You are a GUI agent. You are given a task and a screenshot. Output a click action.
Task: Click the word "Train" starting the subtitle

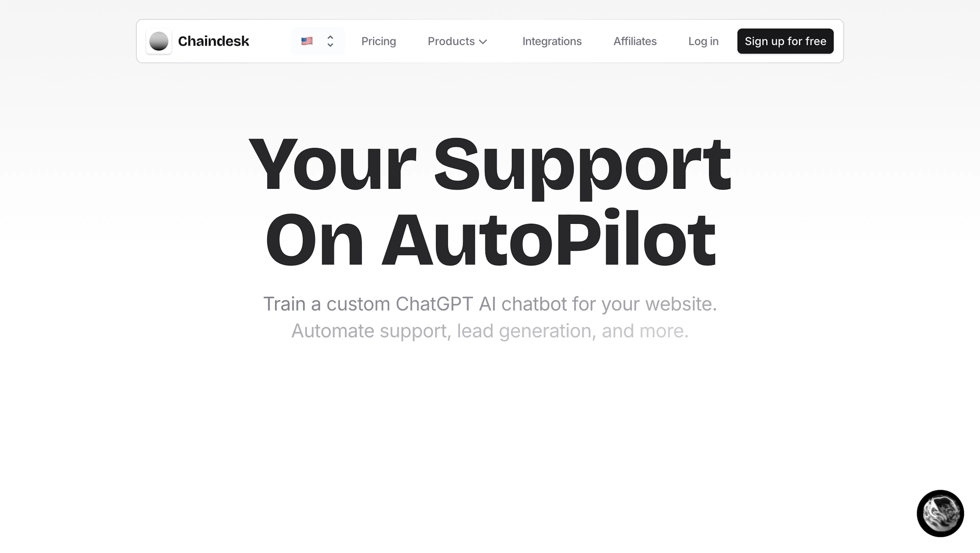coord(284,304)
